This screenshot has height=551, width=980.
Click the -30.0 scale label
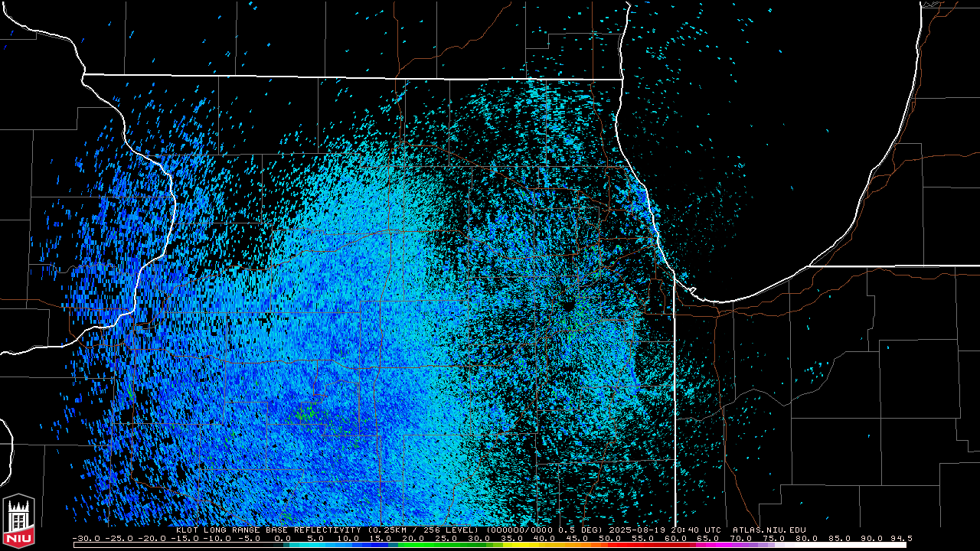87,538
